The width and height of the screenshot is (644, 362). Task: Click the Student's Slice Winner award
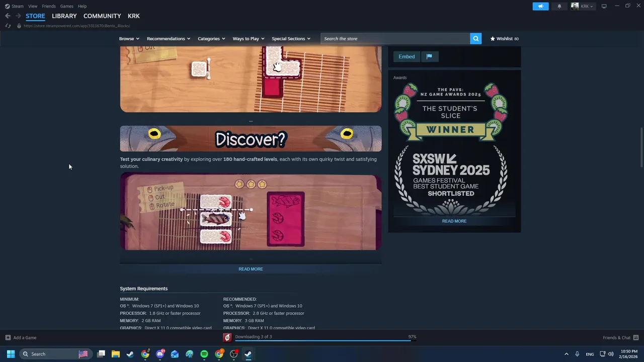point(451,113)
